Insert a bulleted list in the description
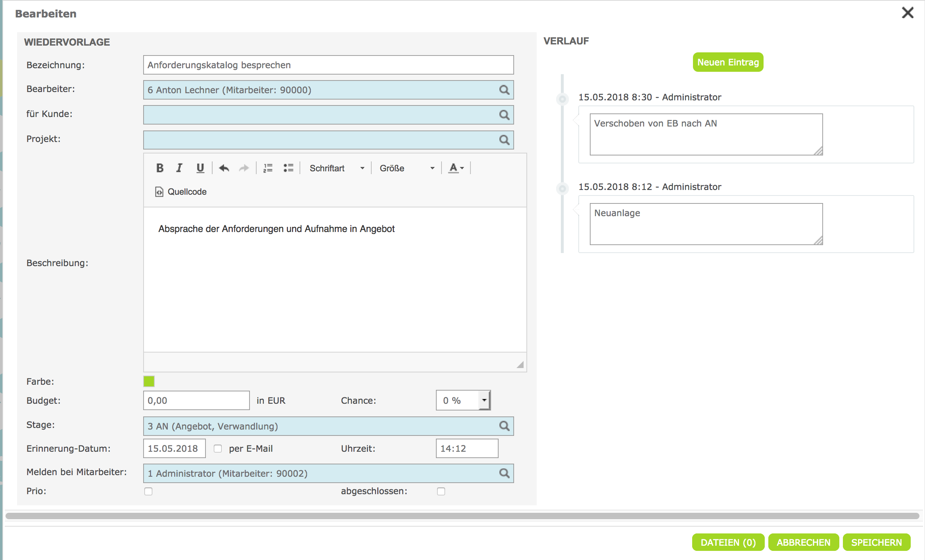Screen dimensions: 925x560 click(x=288, y=168)
